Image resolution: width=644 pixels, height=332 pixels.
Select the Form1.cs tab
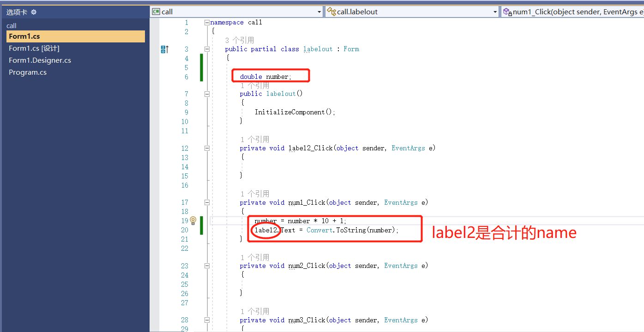tap(76, 36)
